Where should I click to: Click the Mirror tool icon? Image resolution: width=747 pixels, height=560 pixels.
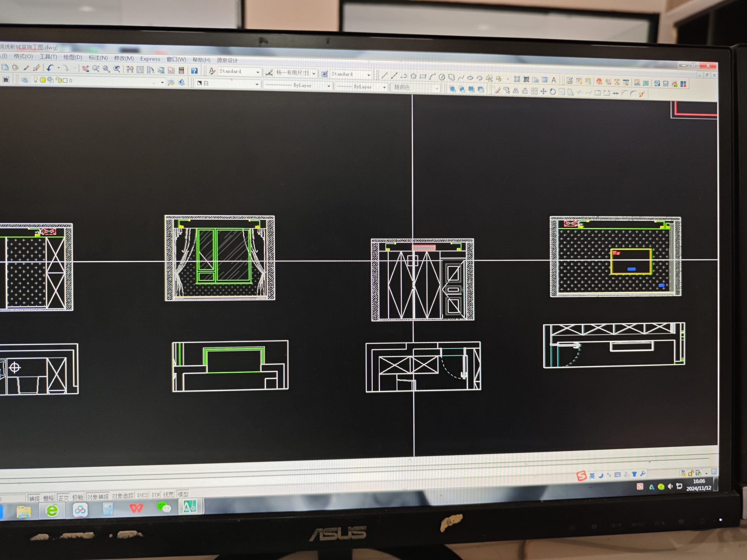(516, 90)
